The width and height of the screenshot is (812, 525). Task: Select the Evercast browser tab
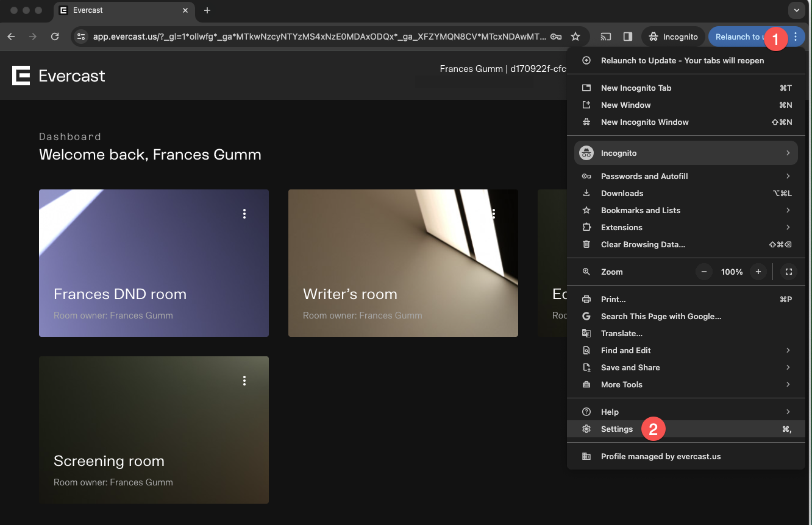click(x=124, y=10)
